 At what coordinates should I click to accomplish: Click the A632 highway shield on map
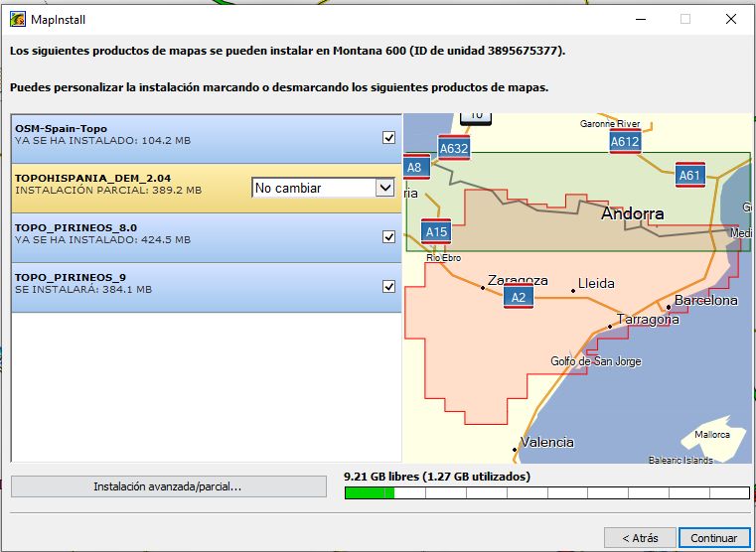[454, 148]
